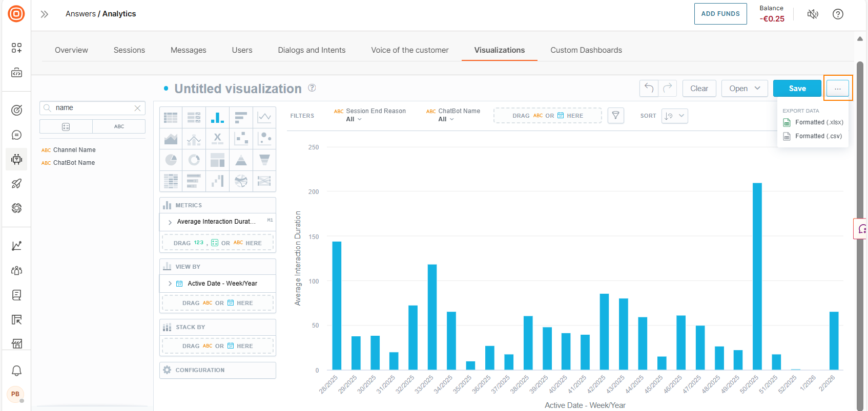Open the rocket icon in sidebar

16,183
